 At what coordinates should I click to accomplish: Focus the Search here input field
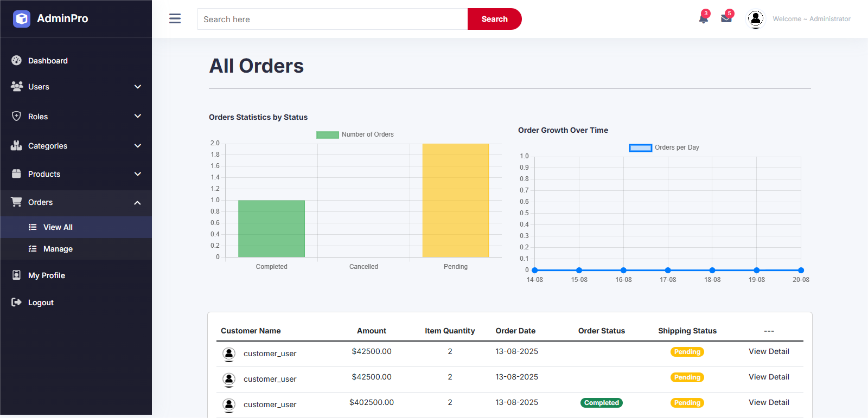(332, 19)
